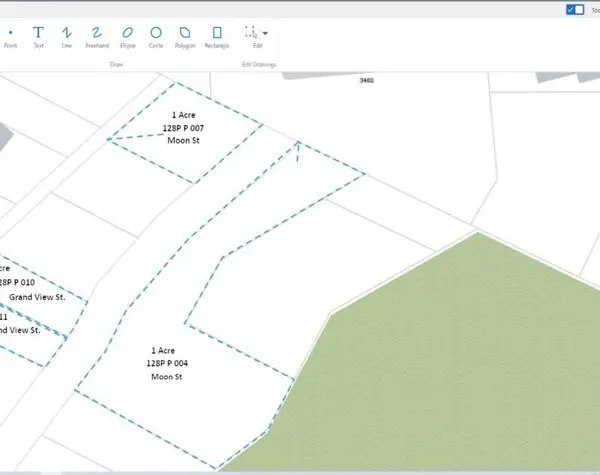The height and width of the screenshot is (475, 600).
Task: Click 'Moon St' under 128P P 007
Action: pos(184,140)
